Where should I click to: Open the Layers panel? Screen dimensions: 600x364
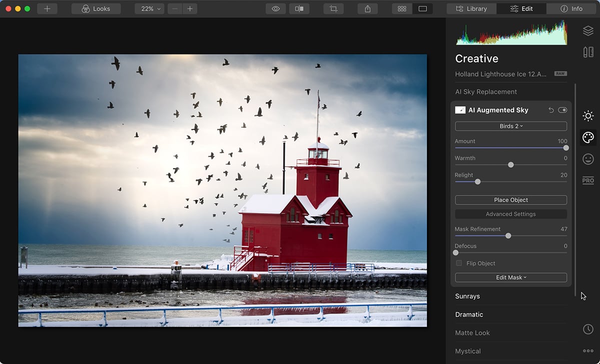(588, 30)
